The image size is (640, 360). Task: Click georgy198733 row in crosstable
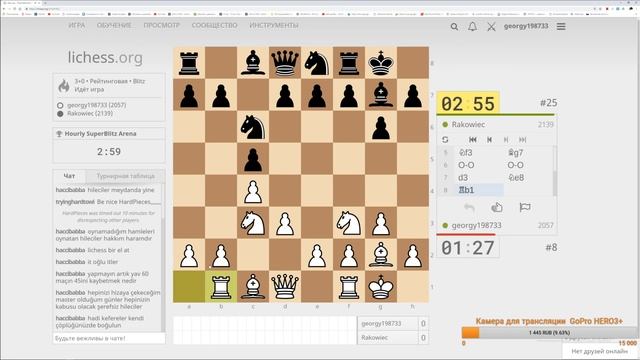[x=393, y=323]
